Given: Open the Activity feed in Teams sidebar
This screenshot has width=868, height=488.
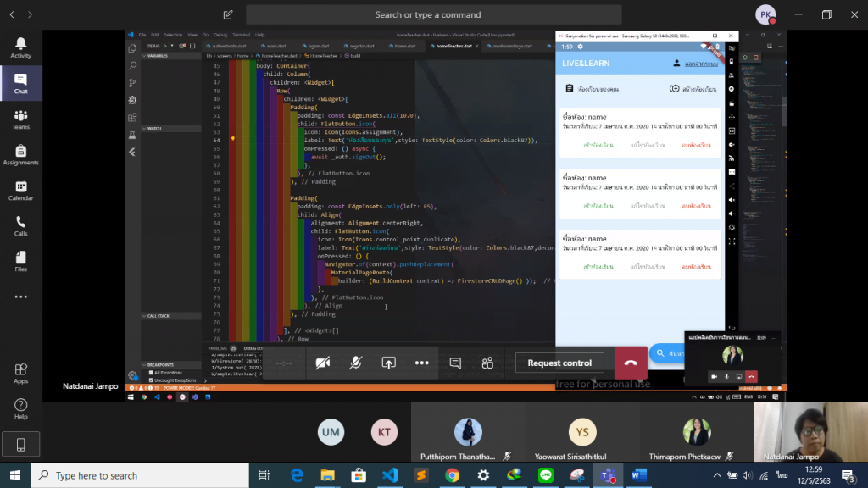Looking at the screenshot, I should (20, 47).
